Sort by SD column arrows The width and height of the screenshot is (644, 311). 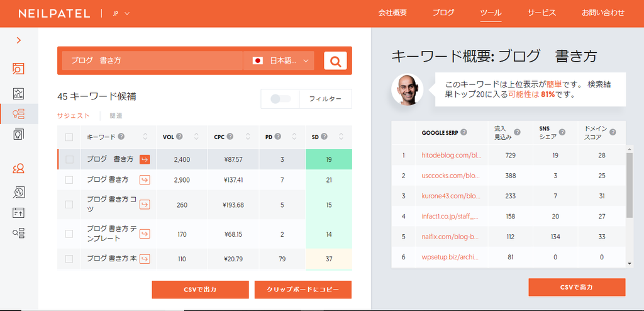(x=341, y=137)
